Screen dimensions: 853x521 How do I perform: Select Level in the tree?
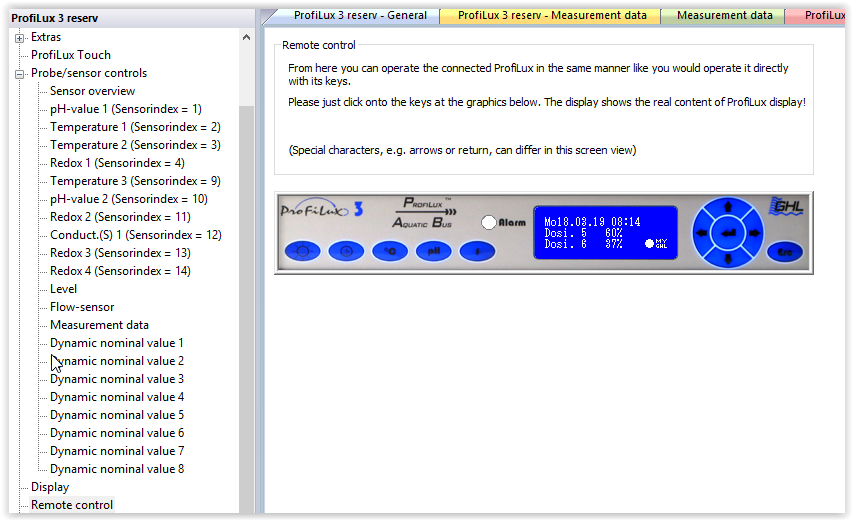[x=63, y=289]
